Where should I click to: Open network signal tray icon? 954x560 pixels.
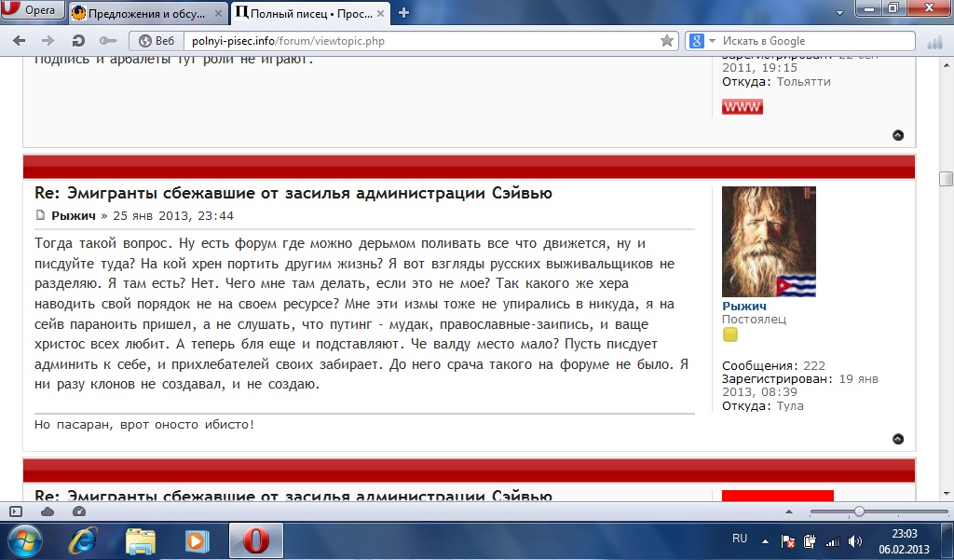click(x=832, y=541)
